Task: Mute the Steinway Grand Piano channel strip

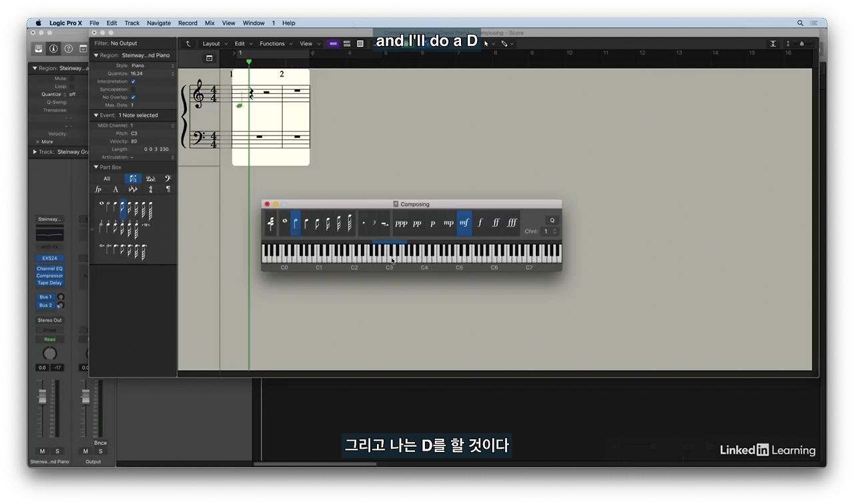Action: tap(42, 451)
